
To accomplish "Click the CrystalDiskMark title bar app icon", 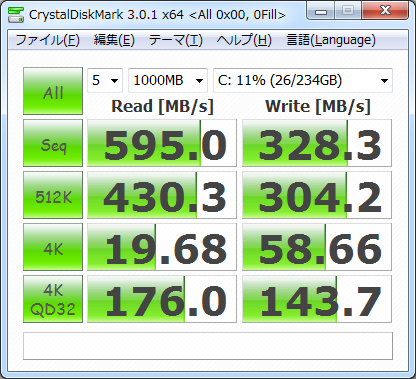I will coord(16,14).
